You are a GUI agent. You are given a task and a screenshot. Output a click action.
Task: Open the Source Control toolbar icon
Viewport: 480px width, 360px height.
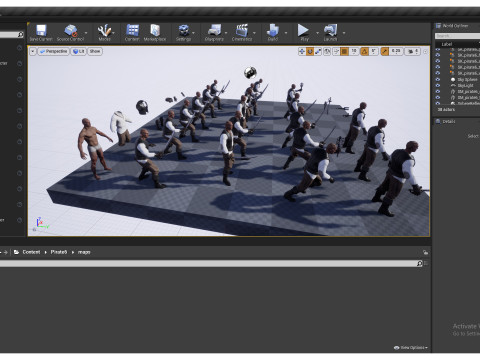[70, 32]
